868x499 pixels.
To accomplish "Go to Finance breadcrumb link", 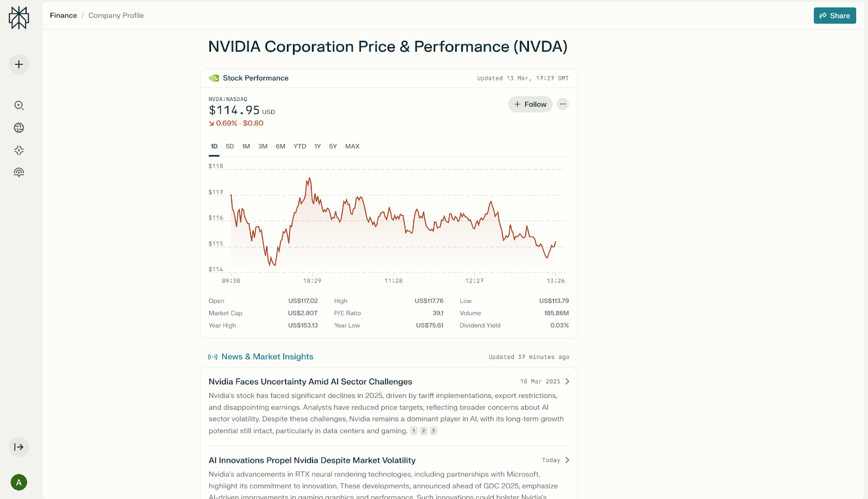I will pyautogui.click(x=63, y=16).
